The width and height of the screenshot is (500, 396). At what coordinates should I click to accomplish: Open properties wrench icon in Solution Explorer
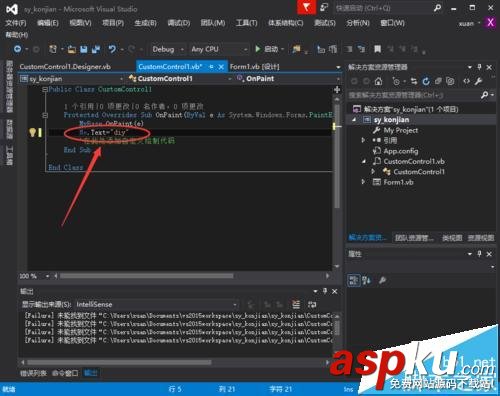point(478,81)
